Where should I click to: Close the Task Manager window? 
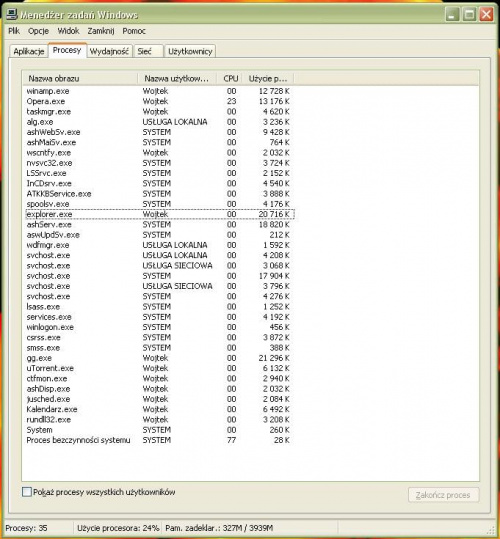486,14
